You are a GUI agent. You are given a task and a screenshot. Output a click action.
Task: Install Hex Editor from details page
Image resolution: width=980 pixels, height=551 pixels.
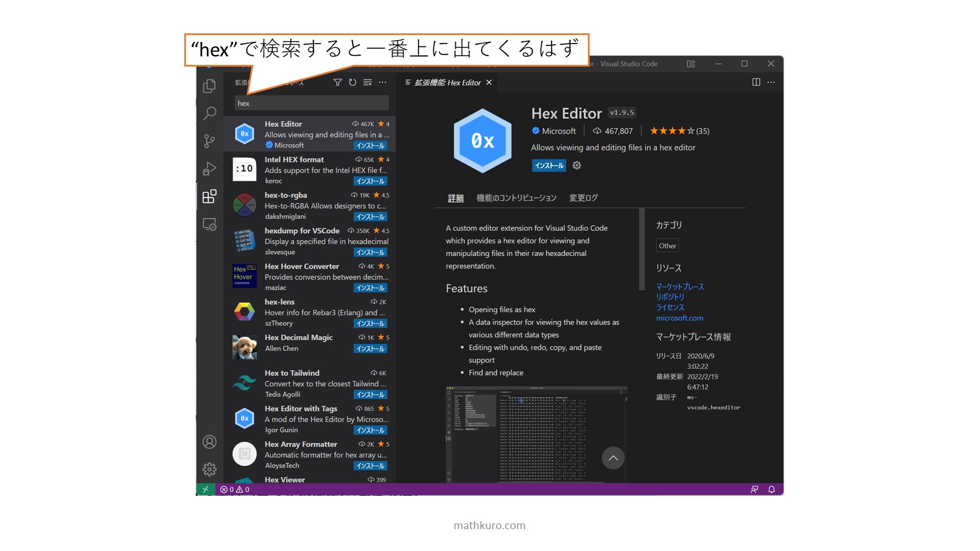[x=549, y=166]
